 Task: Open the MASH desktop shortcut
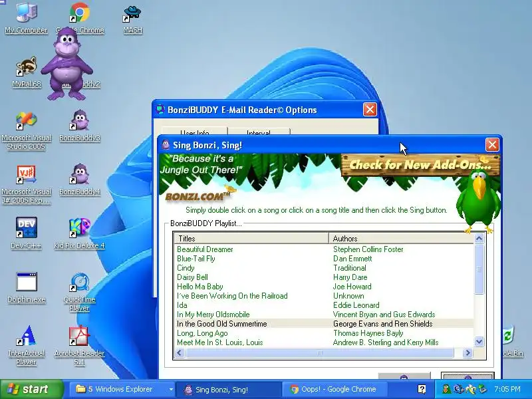point(132,19)
